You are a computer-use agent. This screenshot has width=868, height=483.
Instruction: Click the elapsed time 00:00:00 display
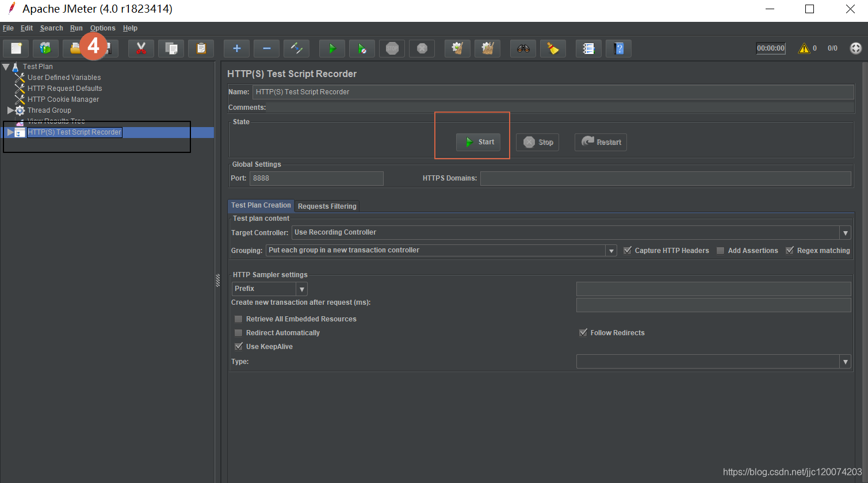771,48
